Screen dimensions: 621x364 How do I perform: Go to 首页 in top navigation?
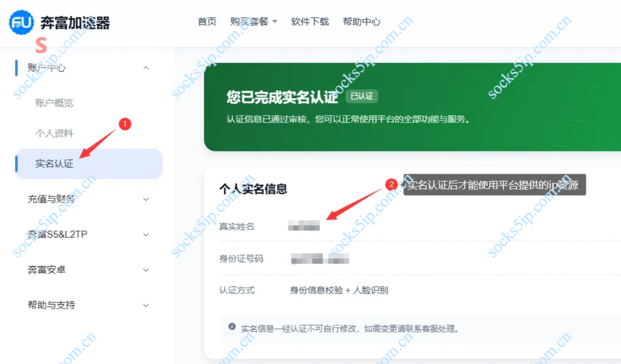pyautogui.click(x=207, y=22)
